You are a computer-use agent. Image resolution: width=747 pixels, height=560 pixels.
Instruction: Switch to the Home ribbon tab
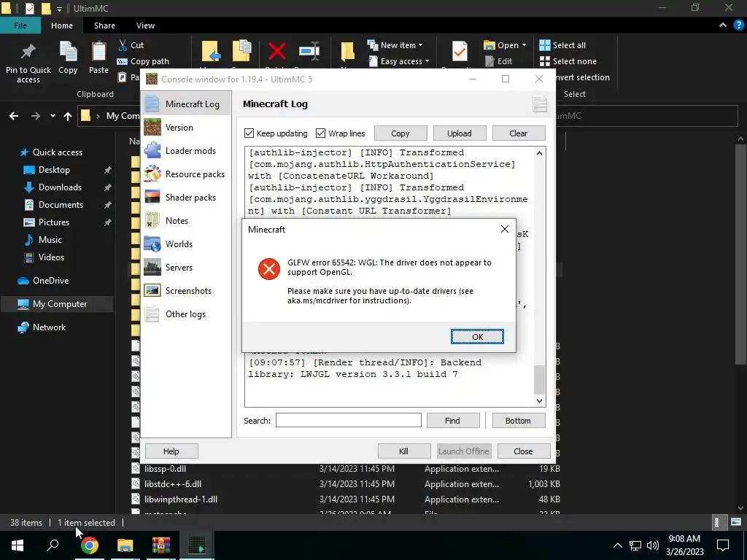pos(62,26)
